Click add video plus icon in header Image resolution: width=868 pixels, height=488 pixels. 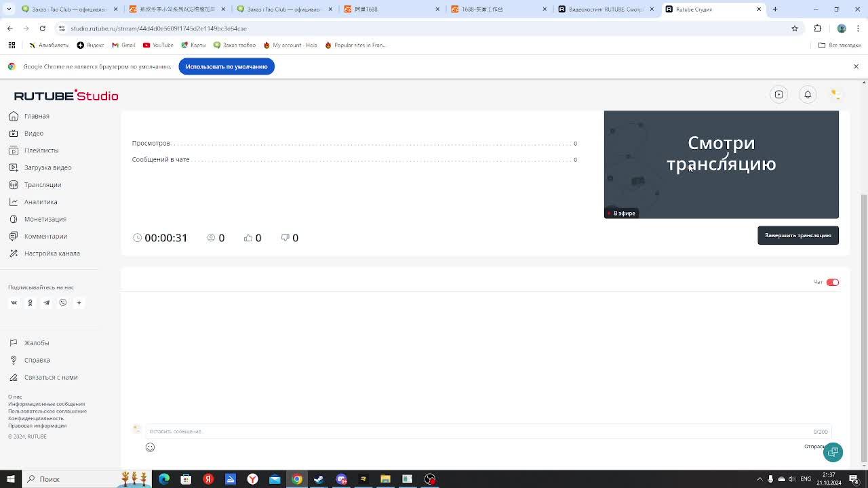778,95
